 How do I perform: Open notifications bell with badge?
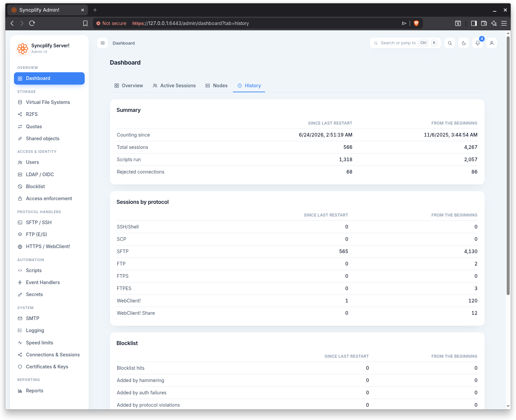tap(478, 43)
